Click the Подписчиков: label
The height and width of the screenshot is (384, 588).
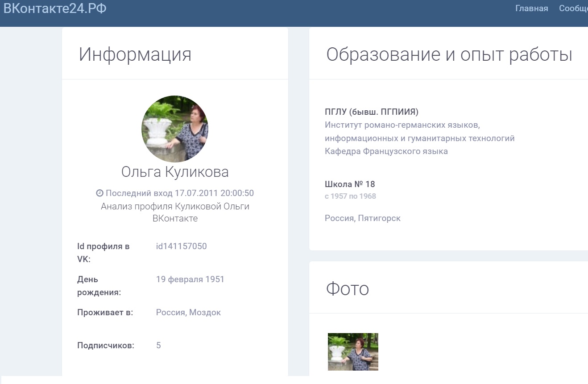tap(106, 346)
